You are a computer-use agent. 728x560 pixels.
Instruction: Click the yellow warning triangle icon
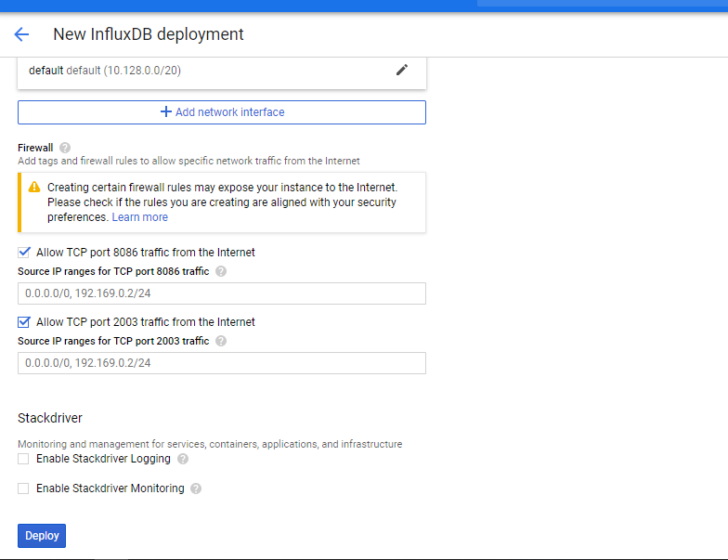pos(34,187)
